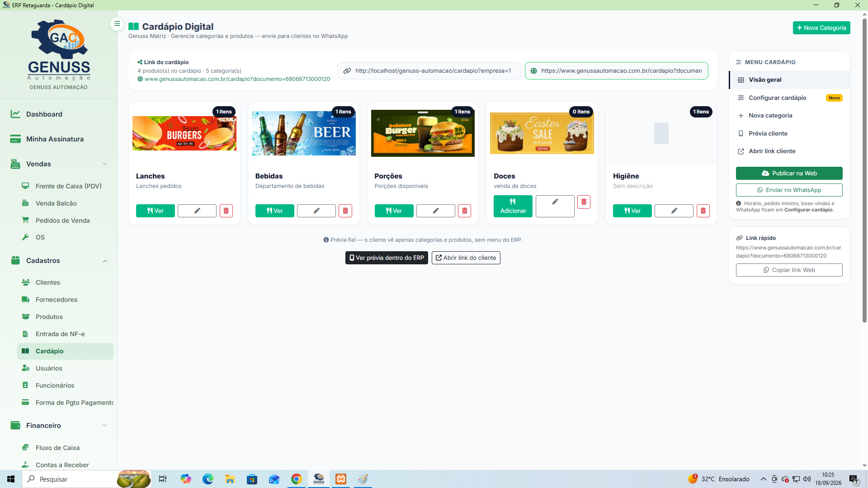
Task: Edit the Doces category with pencil icon
Action: click(x=555, y=206)
